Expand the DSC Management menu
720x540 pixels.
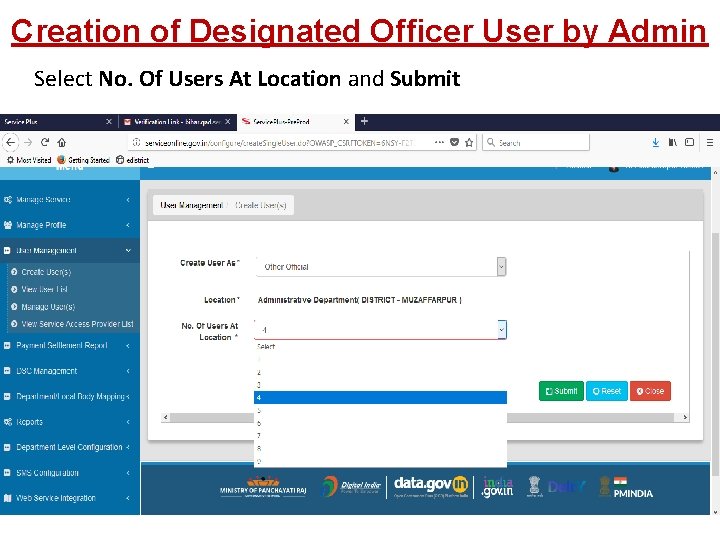(69, 371)
